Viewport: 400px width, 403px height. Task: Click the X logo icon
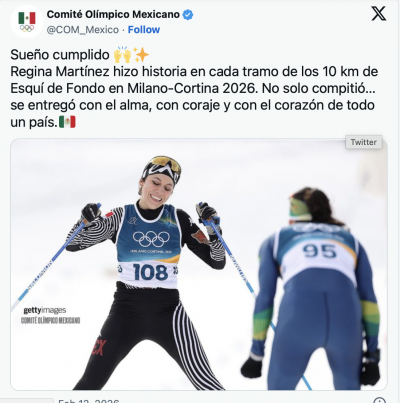[x=379, y=14]
